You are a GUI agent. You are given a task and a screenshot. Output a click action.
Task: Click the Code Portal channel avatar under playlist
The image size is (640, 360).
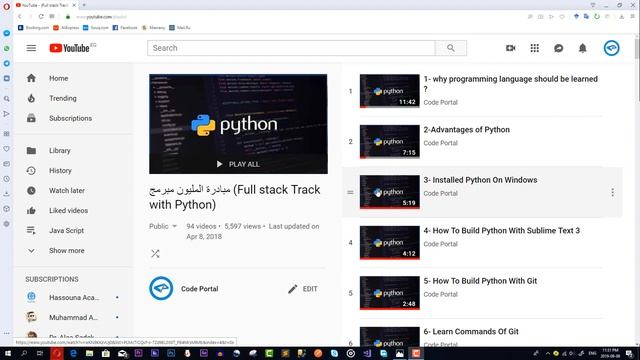161,288
